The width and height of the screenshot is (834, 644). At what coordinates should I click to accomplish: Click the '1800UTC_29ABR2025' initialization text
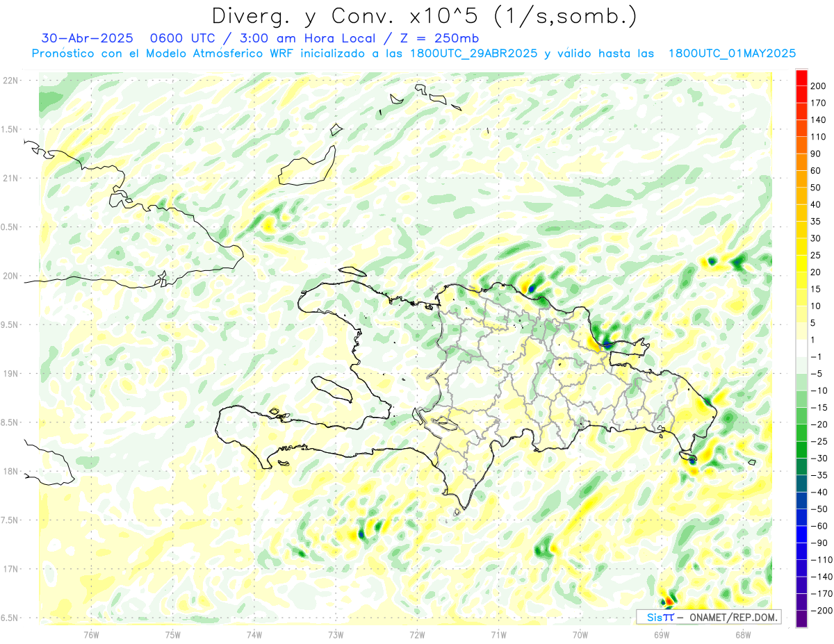[x=473, y=53]
